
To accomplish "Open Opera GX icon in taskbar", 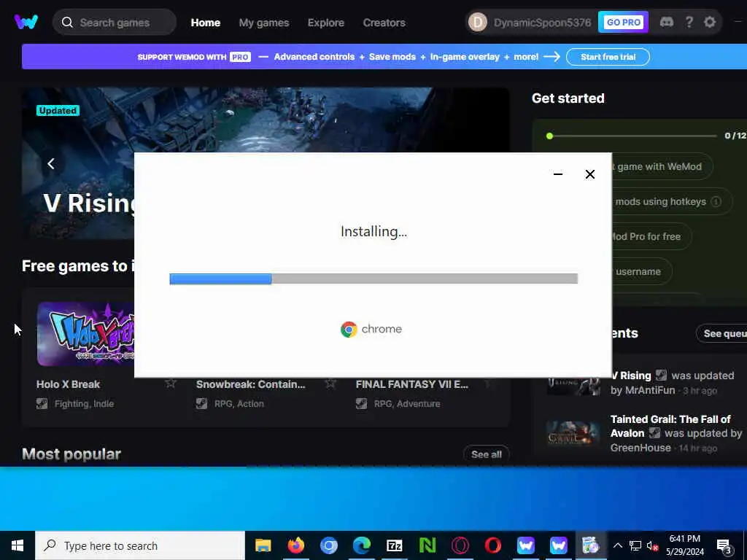I will (460, 545).
